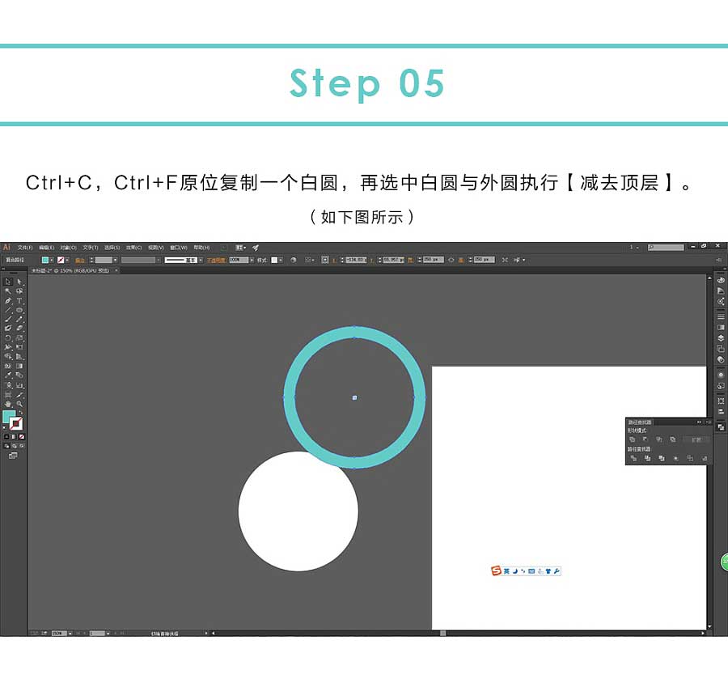Open the zoom level 150% dropdown
Viewport: 728px width, 700px height.
tap(70, 633)
